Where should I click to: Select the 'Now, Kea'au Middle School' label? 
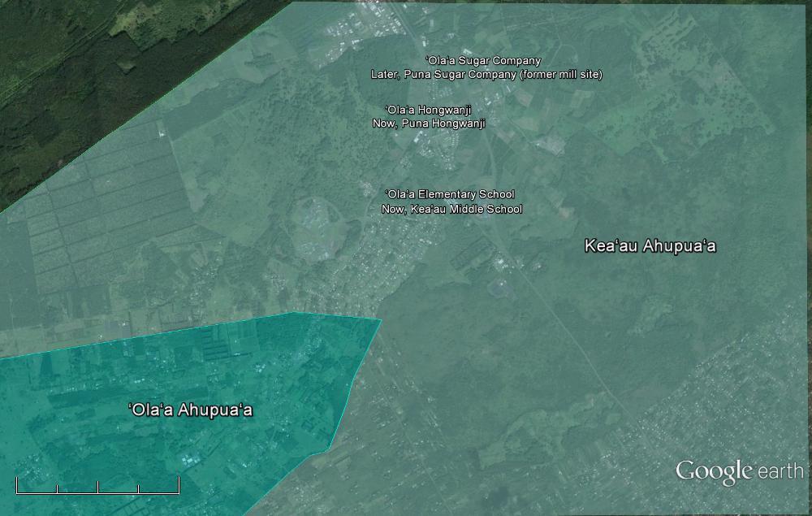(x=451, y=209)
